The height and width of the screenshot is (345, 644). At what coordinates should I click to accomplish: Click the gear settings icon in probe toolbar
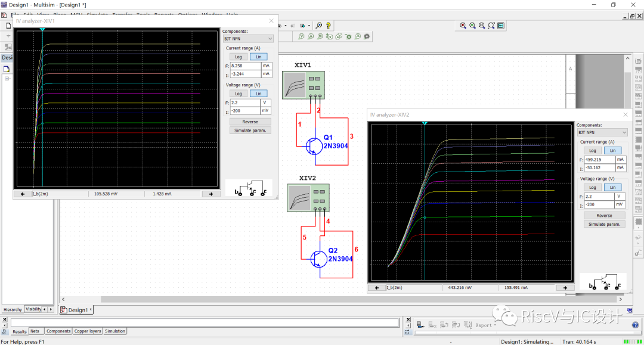point(367,36)
